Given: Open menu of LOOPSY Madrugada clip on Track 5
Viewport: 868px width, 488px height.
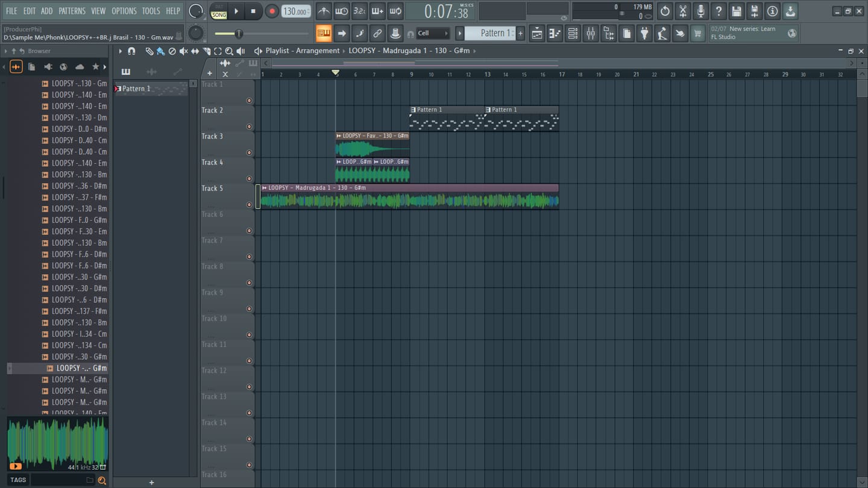Looking at the screenshot, I should [264, 188].
